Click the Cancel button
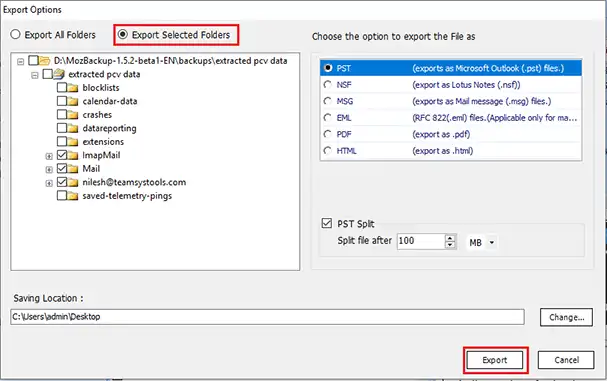Viewport: 607px width, 381px height. tap(566, 360)
